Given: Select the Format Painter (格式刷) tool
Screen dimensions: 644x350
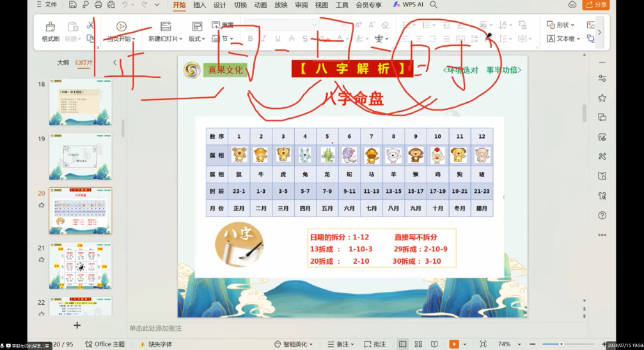Looking at the screenshot, I should 50,32.
